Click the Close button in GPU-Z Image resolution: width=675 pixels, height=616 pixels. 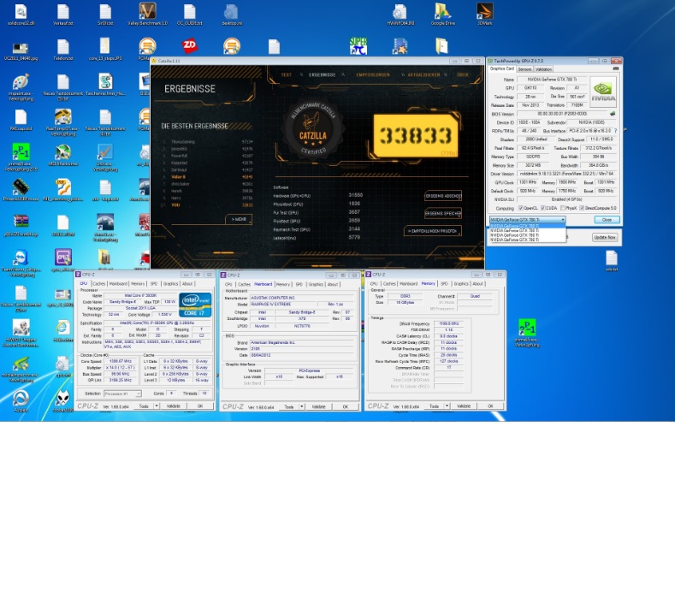(607, 220)
